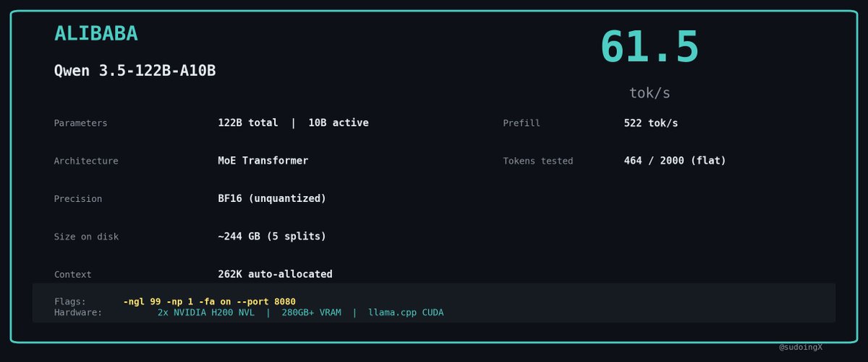This screenshot has width=868, height=362.
Task: Click the Prefill label
Action: (x=522, y=123)
